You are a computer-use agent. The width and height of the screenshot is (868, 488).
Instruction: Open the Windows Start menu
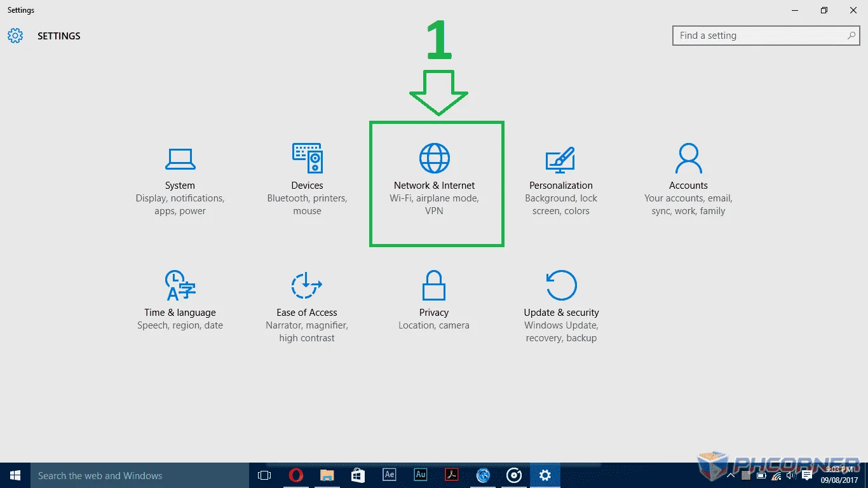[15, 475]
